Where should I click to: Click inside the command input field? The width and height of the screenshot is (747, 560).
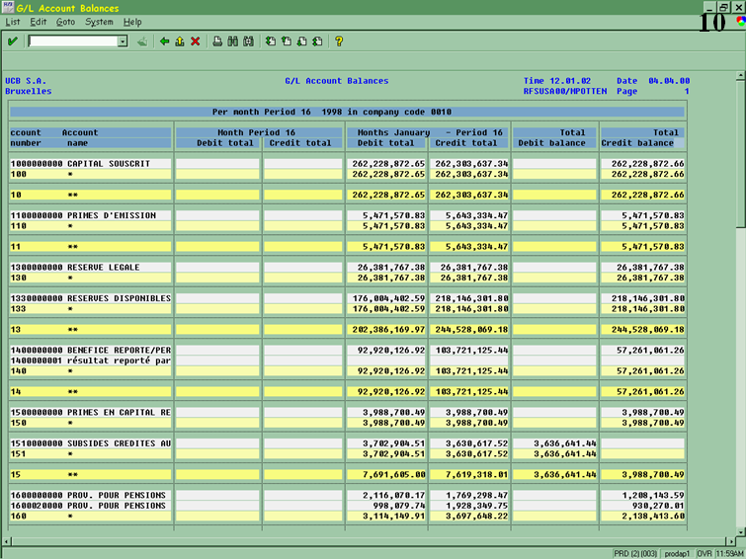73,41
